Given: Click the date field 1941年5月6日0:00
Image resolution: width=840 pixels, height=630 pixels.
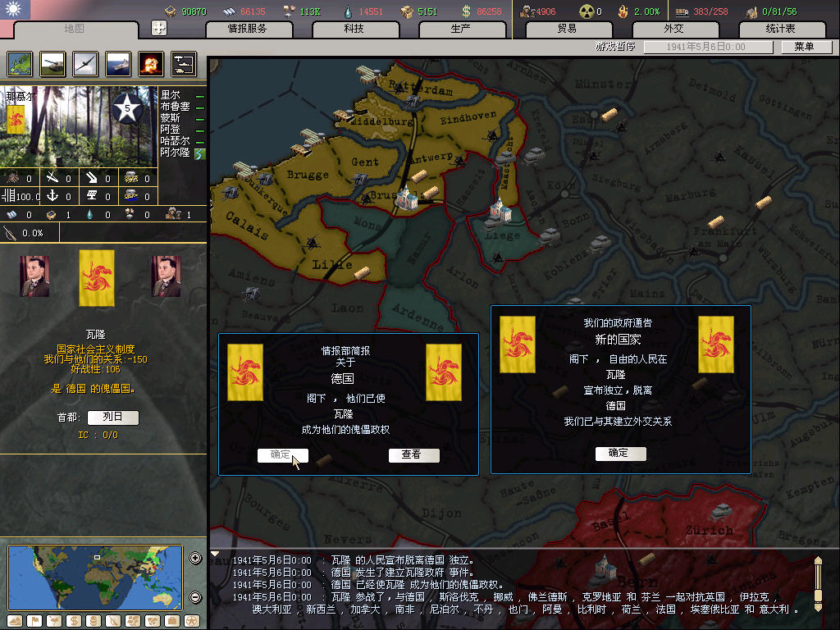Looking at the screenshot, I should 708,47.
